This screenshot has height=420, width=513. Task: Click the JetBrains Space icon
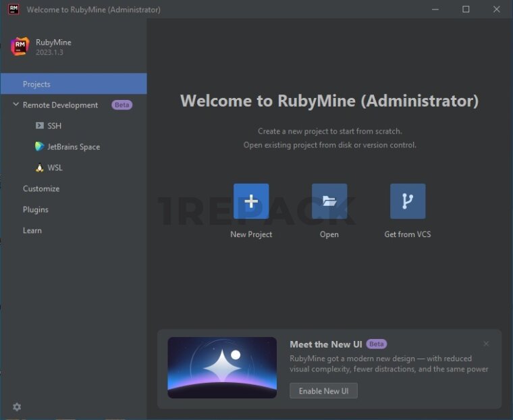tap(40, 147)
